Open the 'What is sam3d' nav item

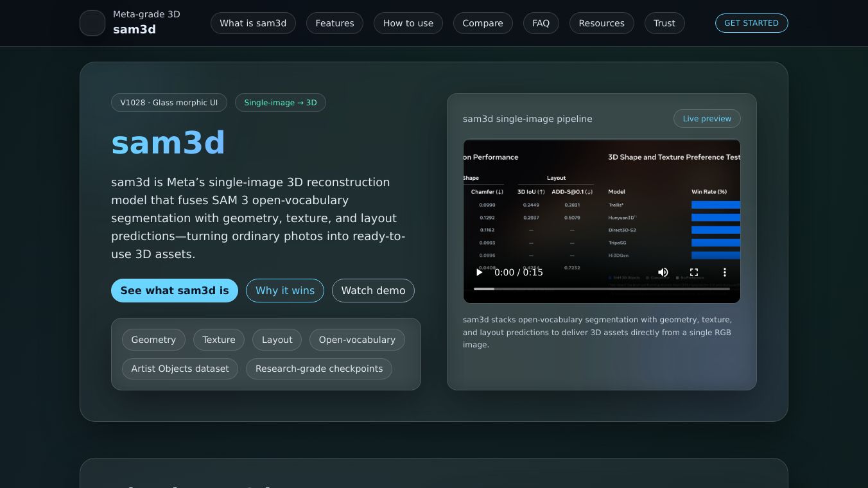(253, 23)
